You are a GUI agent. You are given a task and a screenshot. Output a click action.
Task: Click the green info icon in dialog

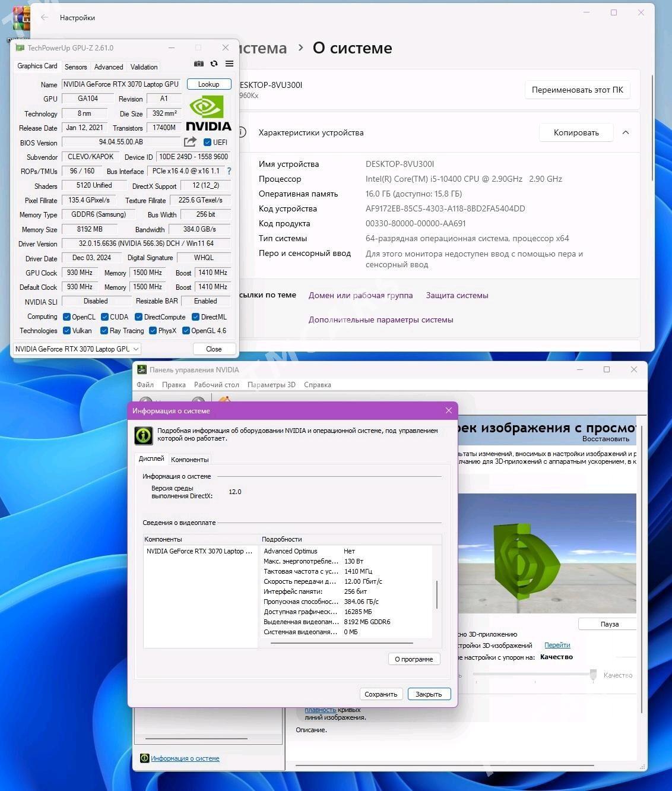click(x=143, y=435)
